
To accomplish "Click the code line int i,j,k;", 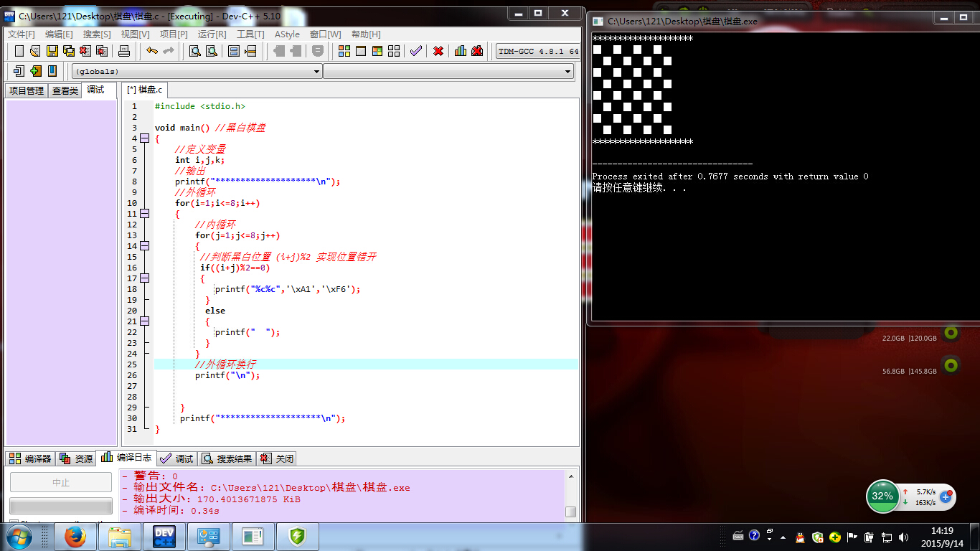I will (x=200, y=160).
